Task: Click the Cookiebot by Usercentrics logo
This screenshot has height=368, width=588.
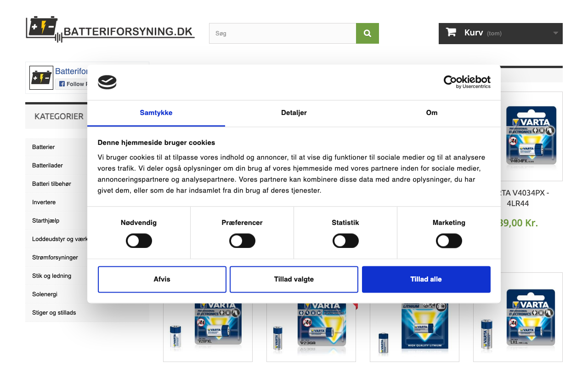Action: (467, 82)
